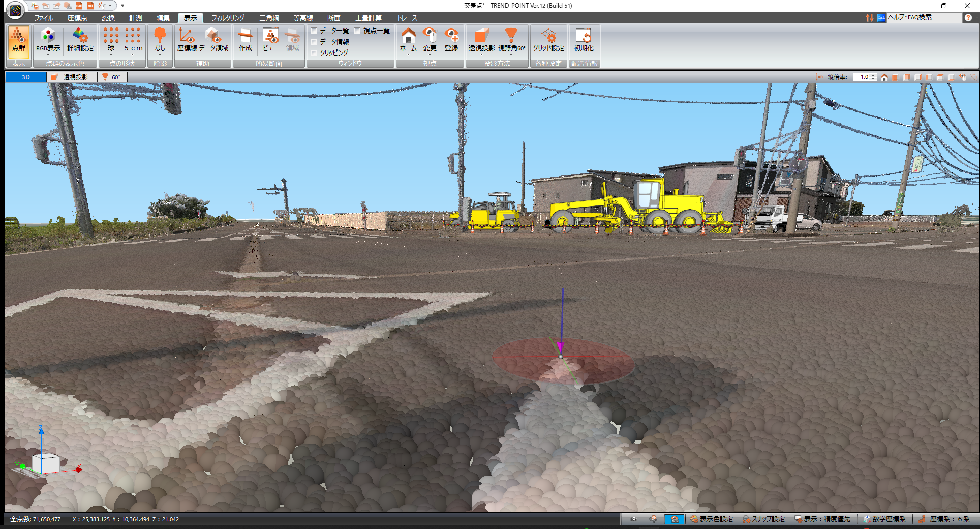Expand the 視野角60° field-of-view dropdown
Screen dimensions: 980x529
point(511,54)
